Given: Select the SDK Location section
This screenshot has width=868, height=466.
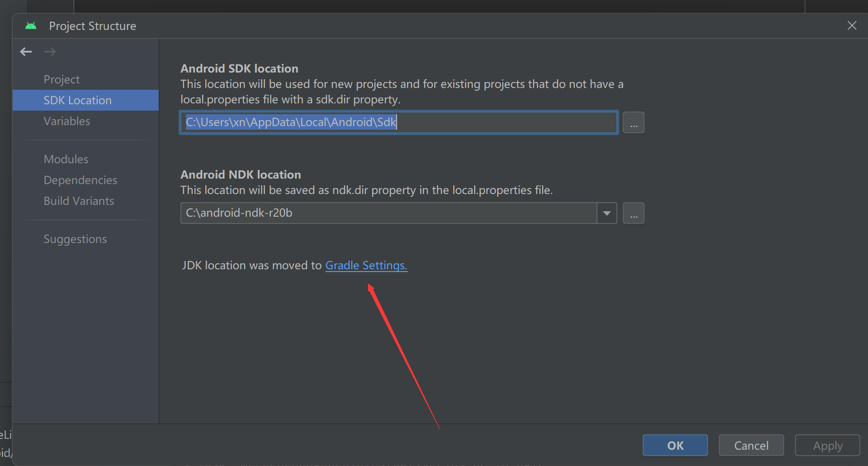Looking at the screenshot, I should (86, 100).
